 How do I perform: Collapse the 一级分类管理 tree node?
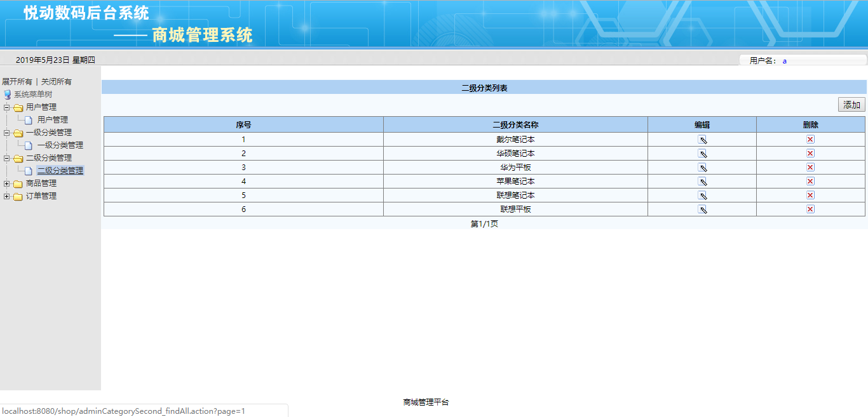[6, 133]
